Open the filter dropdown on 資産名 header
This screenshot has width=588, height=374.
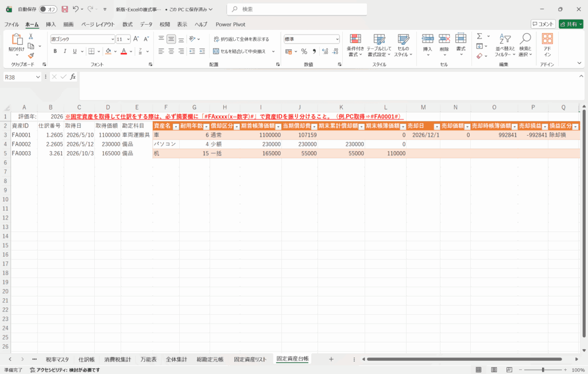coord(175,126)
